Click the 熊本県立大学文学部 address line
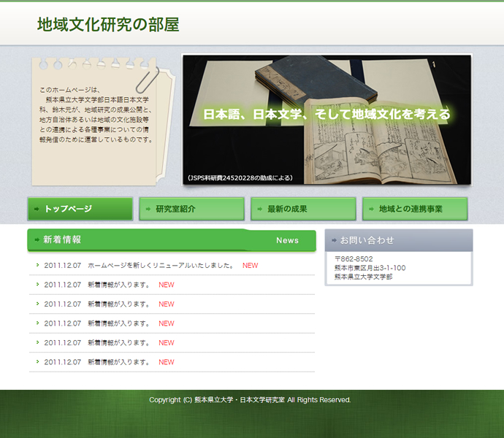 pyautogui.click(x=364, y=277)
